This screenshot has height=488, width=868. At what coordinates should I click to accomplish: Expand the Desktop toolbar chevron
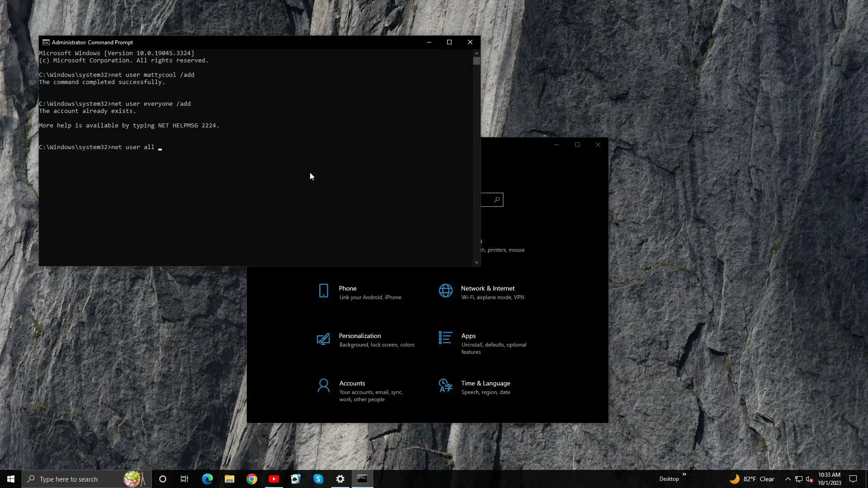click(x=684, y=474)
